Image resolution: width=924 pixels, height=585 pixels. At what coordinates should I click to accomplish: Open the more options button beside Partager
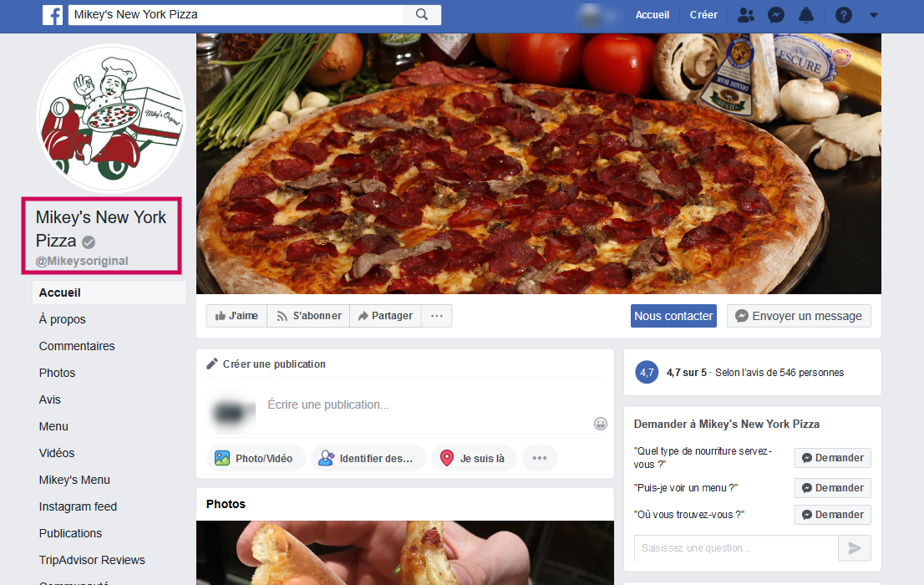coord(437,316)
